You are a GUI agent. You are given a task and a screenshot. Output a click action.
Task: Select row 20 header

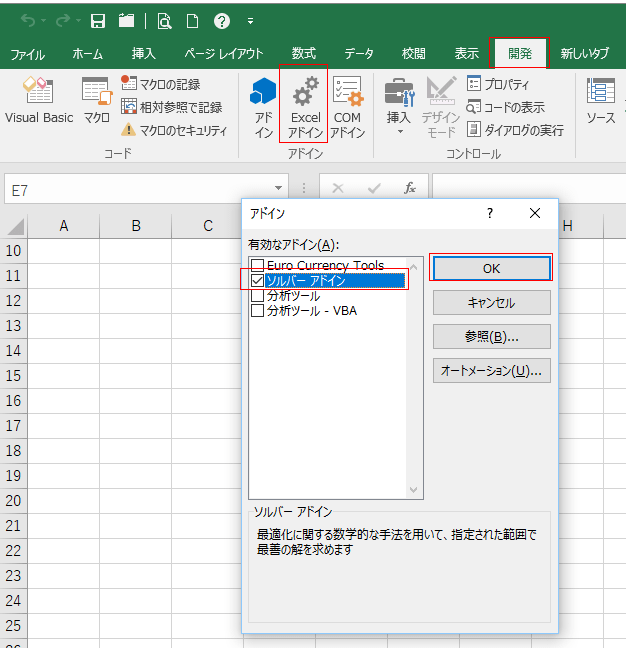point(14,501)
